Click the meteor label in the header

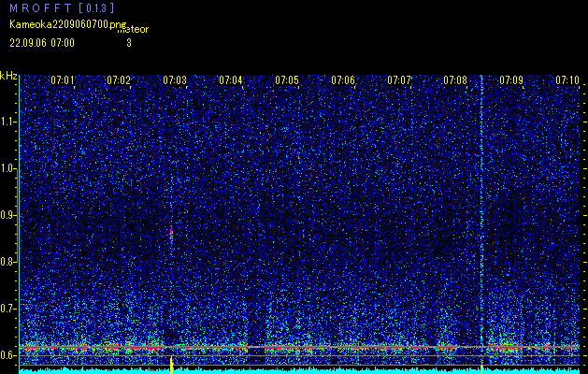133,30
